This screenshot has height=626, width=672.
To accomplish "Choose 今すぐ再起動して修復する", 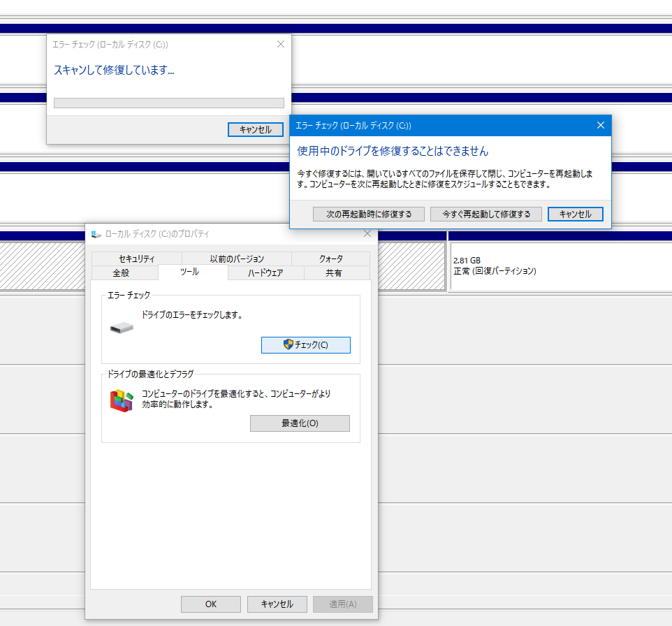I will click(x=486, y=214).
